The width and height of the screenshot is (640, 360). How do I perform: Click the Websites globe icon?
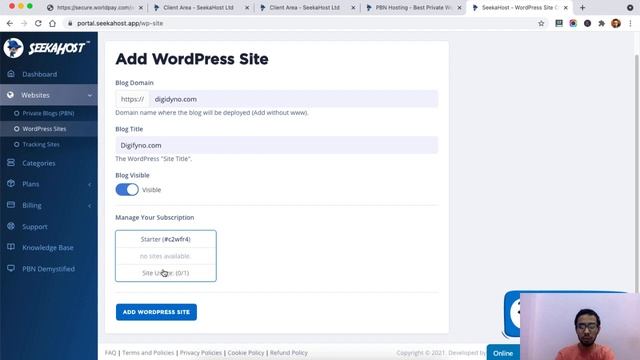coord(11,95)
